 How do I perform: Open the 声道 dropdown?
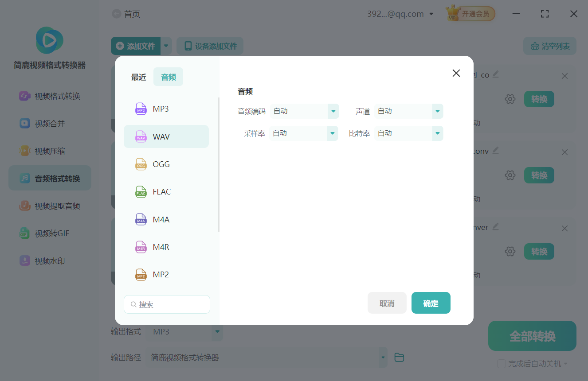coord(408,111)
